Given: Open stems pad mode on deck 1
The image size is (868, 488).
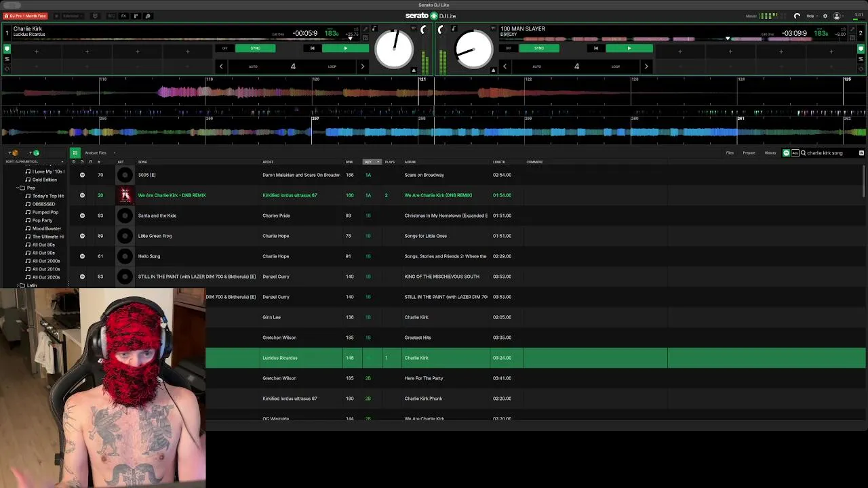Looking at the screenshot, I should click(x=7, y=59).
